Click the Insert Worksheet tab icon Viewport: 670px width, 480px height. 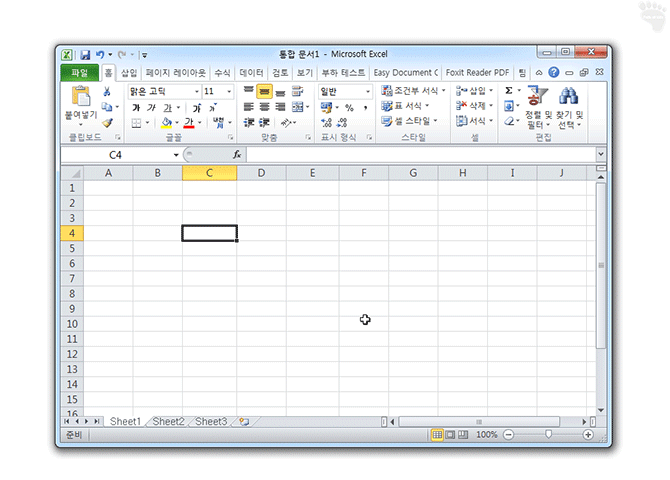click(244, 421)
